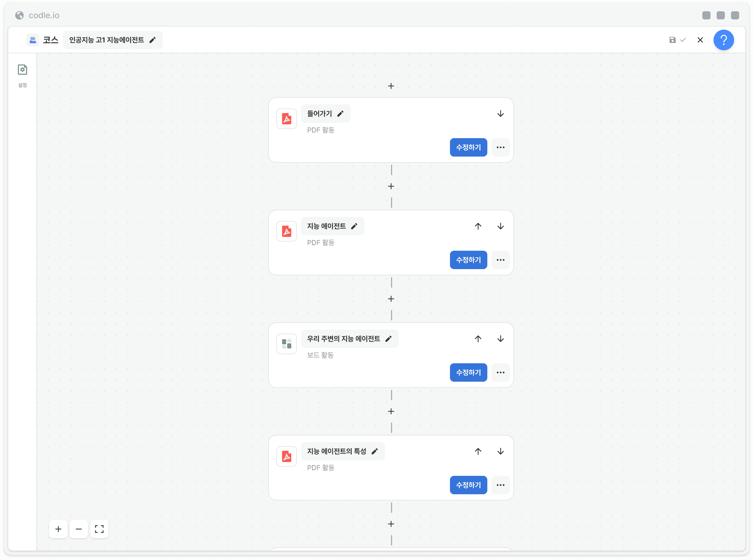Viewport: 753px width, 560px height.
Task: Click the pencil icon next to 들어가기
Action: pos(341,114)
